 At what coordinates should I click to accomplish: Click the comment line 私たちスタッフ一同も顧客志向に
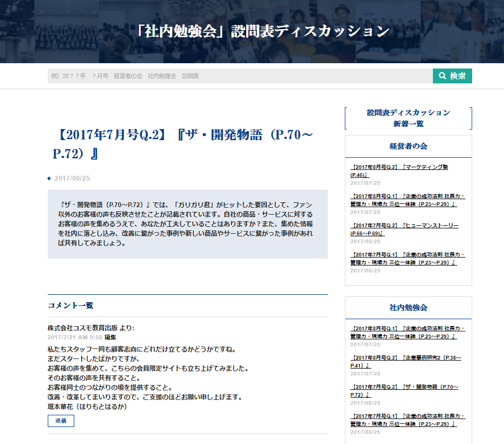click(142, 349)
